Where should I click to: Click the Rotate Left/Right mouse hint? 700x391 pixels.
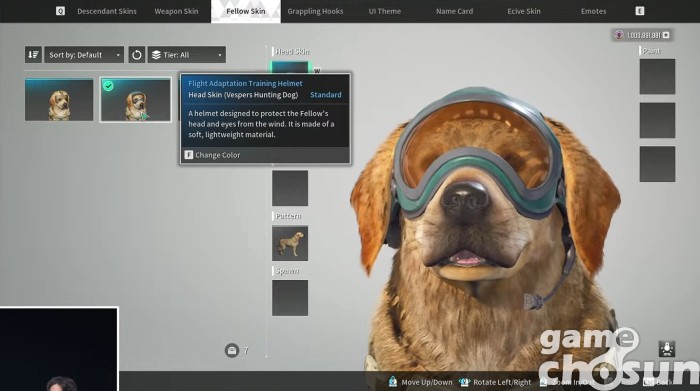495,382
